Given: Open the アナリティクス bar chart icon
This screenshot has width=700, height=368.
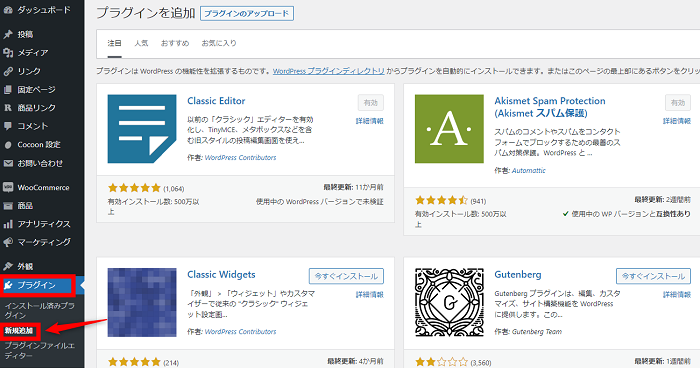Looking at the screenshot, I should pyautogui.click(x=8, y=224).
